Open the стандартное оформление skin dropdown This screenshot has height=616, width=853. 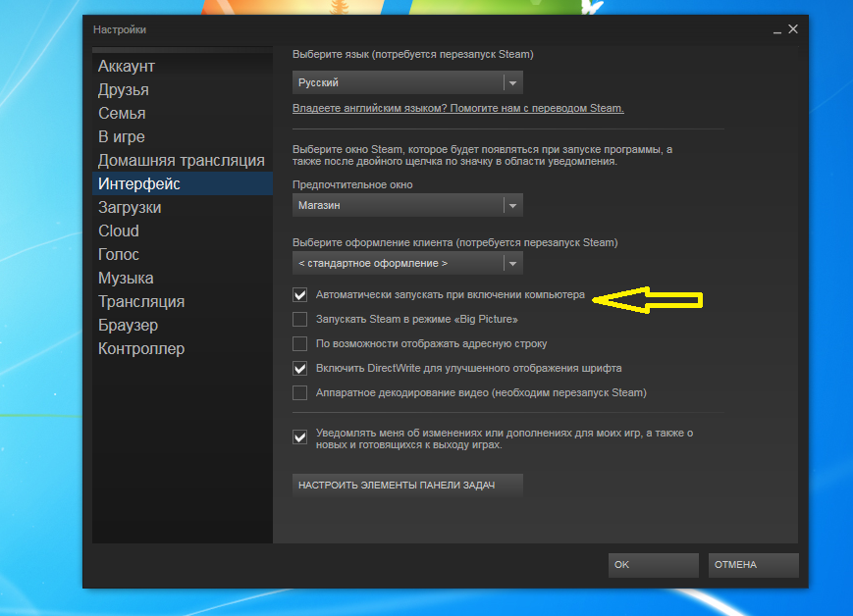407,263
